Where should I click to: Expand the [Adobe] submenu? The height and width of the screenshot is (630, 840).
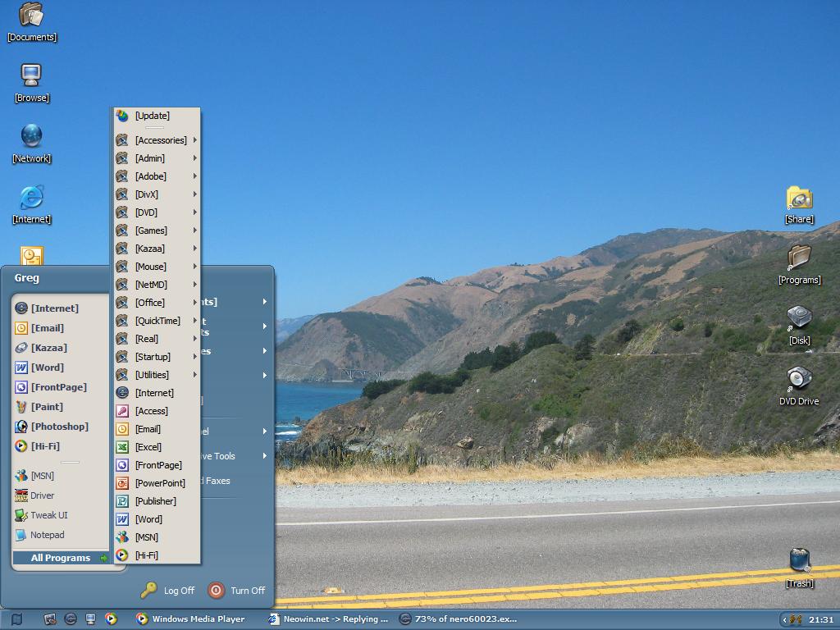tap(157, 176)
